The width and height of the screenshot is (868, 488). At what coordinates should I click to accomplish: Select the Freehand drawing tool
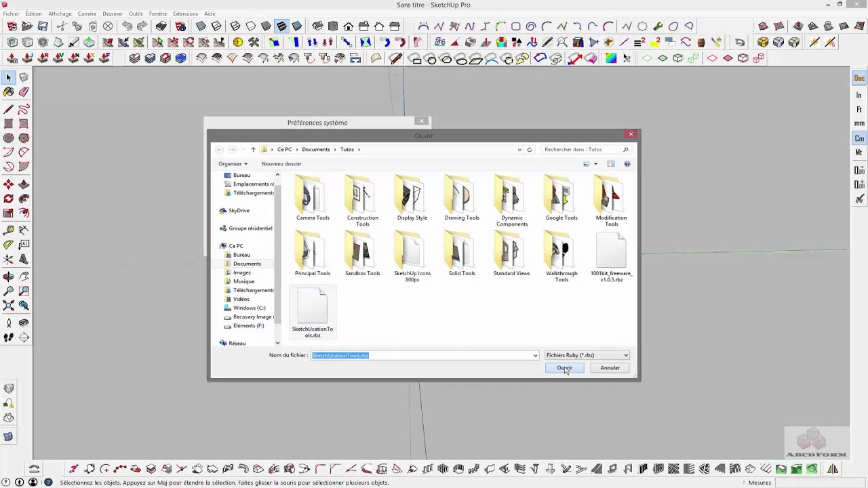24,109
